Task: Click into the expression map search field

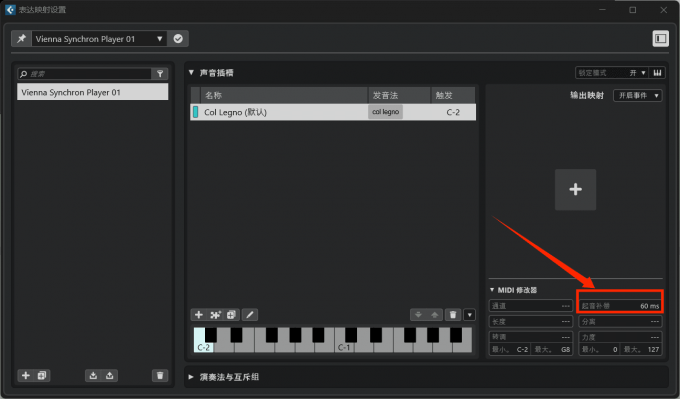Action: coord(85,74)
